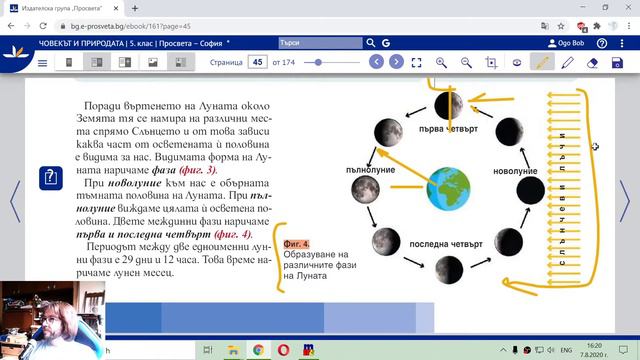Open the Ogo Bob user account
The image size is (640, 360).
click(x=566, y=43)
